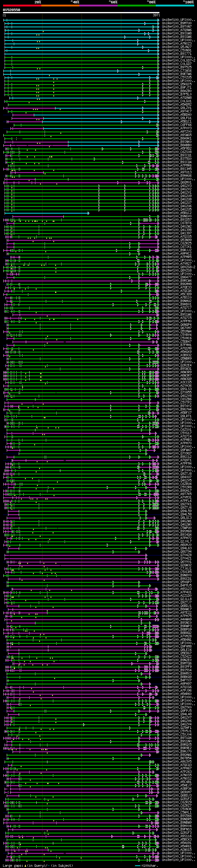Screen dimensions: 197x868
Task: Click the UniRef100_B9NBW9 label
Action: 177,822
